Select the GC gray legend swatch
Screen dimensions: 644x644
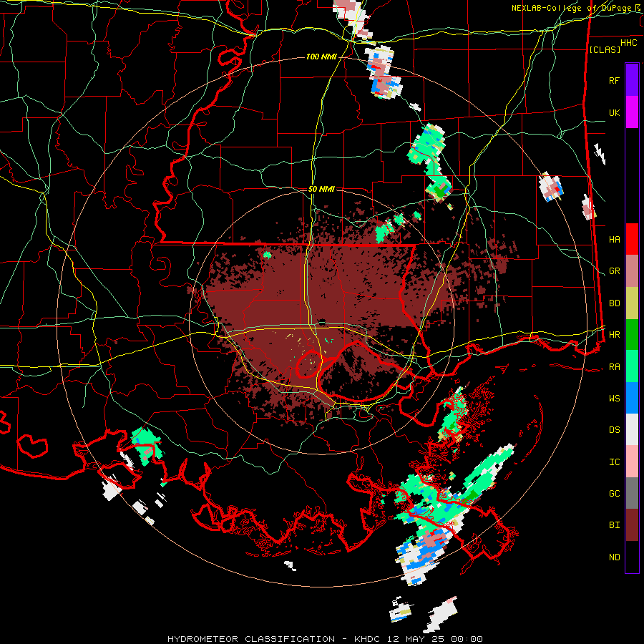632,493
